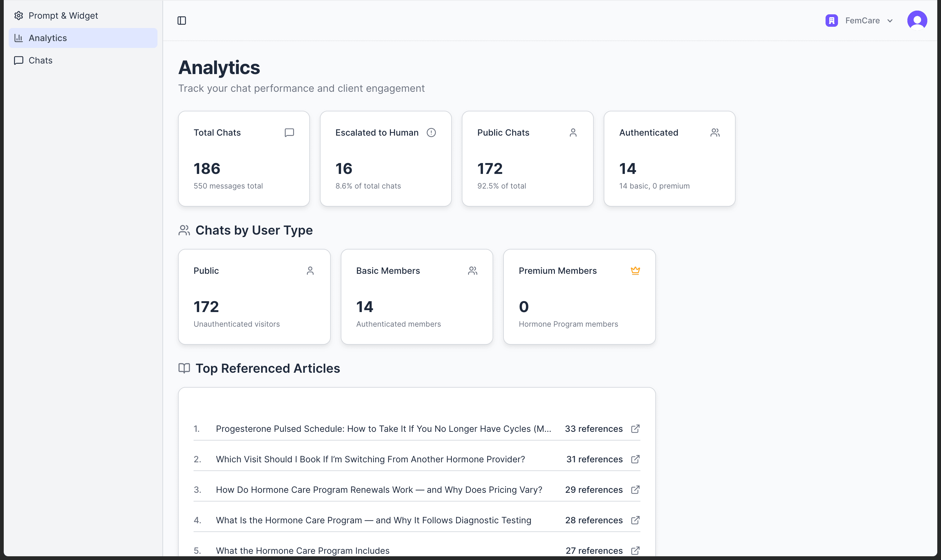Screen dimensions: 941x560
Task: Click the Public Chats person icon
Action: [x=573, y=133]
